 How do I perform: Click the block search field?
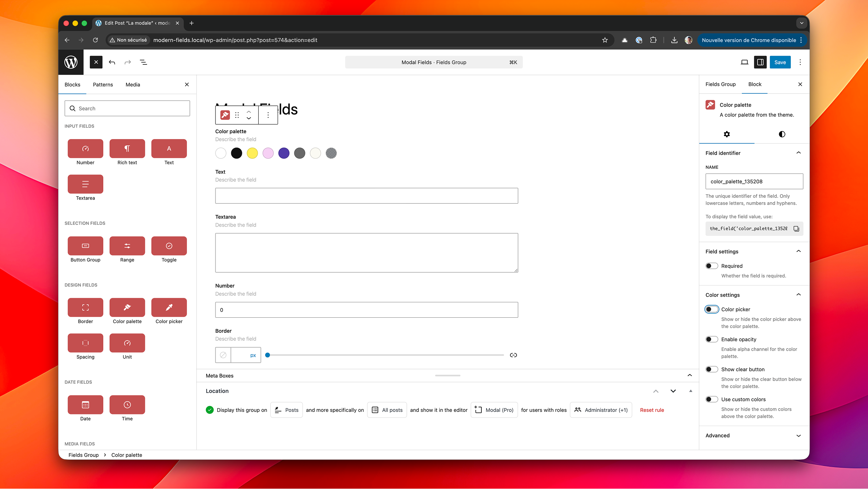(x=127, y=108)
